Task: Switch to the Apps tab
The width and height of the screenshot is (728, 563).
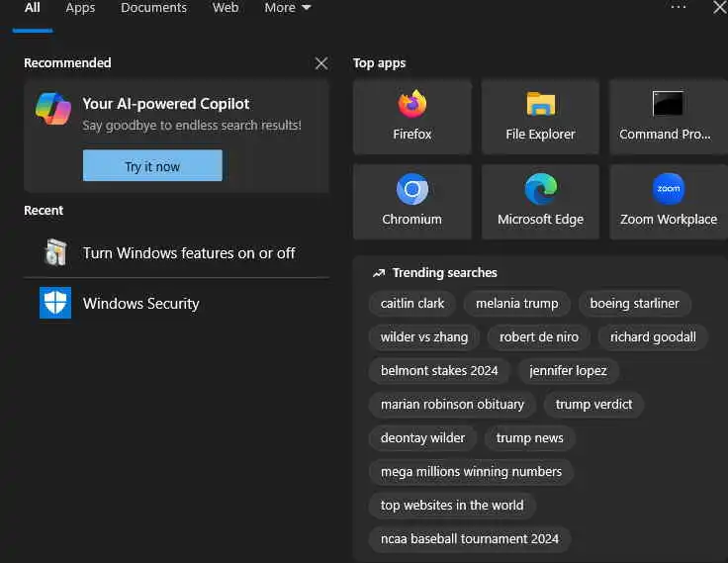Action: 80,8
